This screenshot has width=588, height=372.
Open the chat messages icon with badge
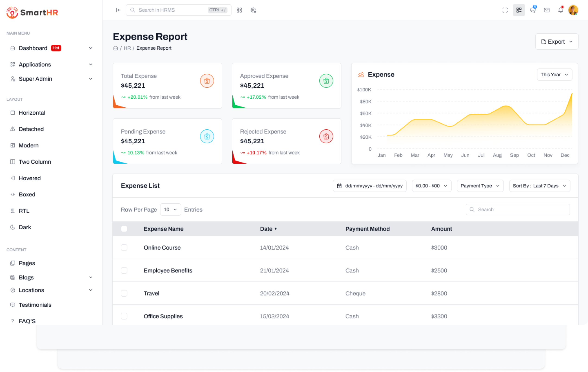[x=533, y=10]
